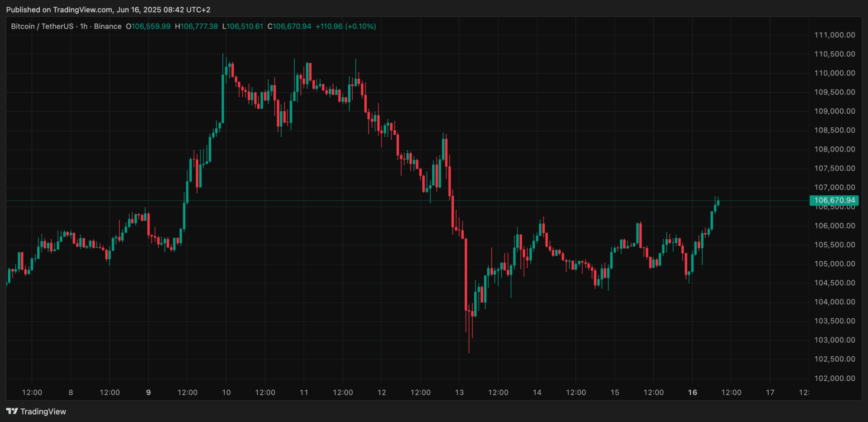Click date label 9 on the time axis
Image resolution: width=868 pixels, height=422 pixels.
coord(148,392)
